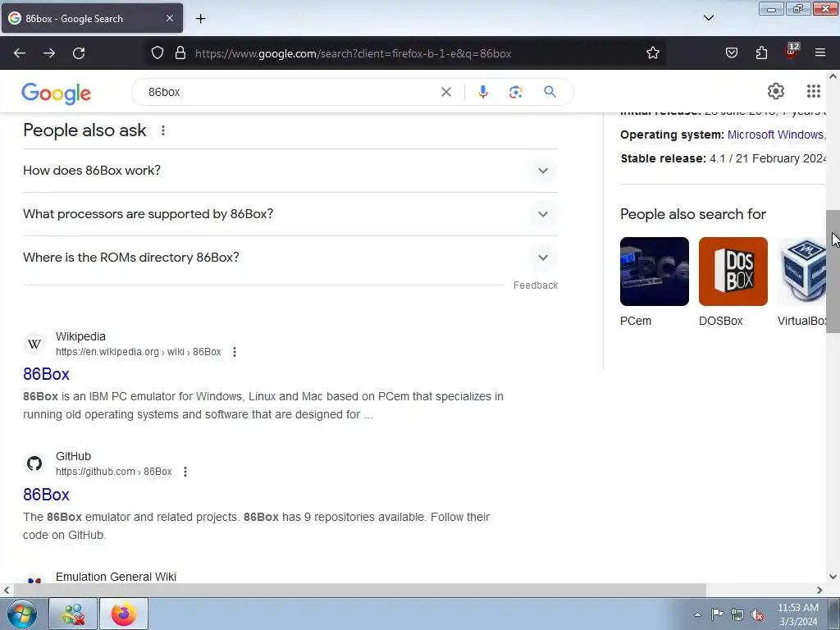The image size is (840, 630).
Task: Click the GitHub favicon of the result
Action: (x=34, y=463)
